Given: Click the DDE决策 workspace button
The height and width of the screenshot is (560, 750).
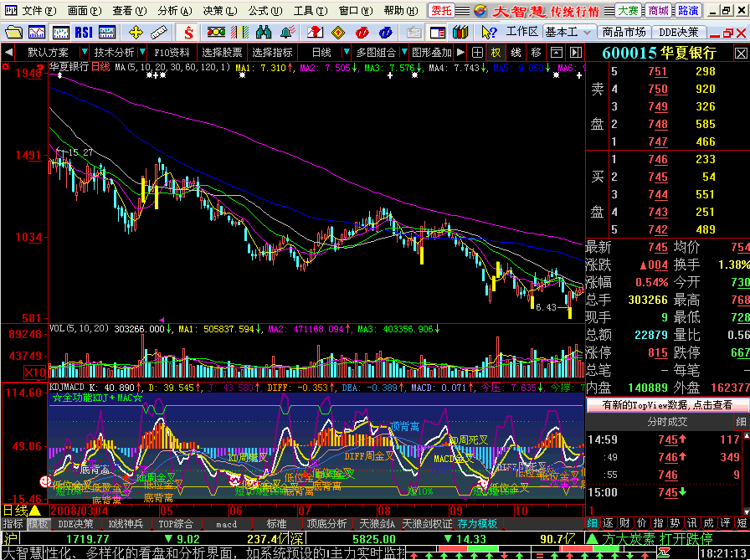Looking at the screenshot, I should (x=678, y=33).
